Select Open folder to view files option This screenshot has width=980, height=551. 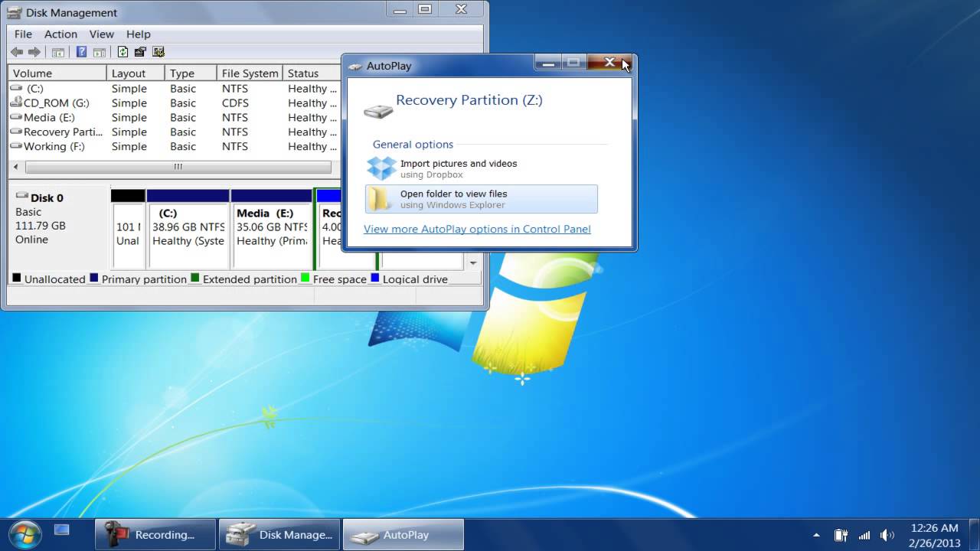[482, 199]
